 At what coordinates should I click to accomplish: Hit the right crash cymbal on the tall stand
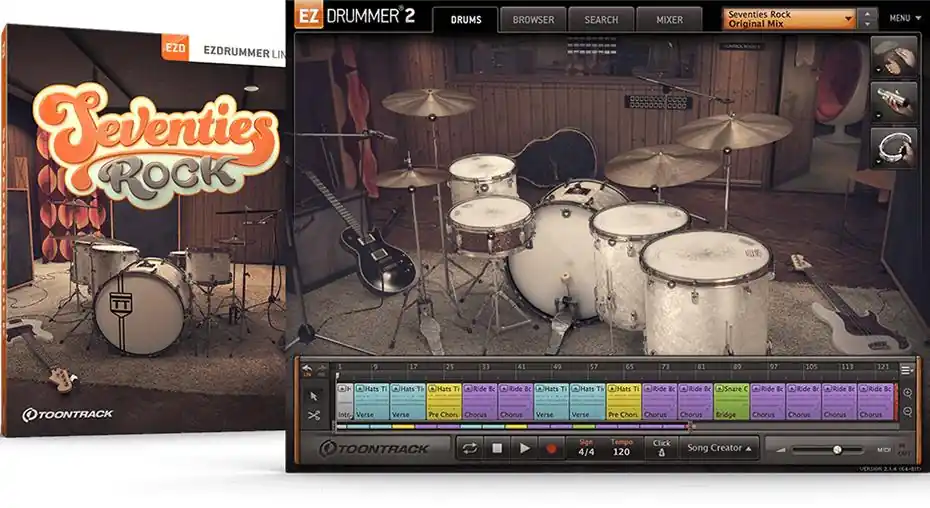click(733, 129)
